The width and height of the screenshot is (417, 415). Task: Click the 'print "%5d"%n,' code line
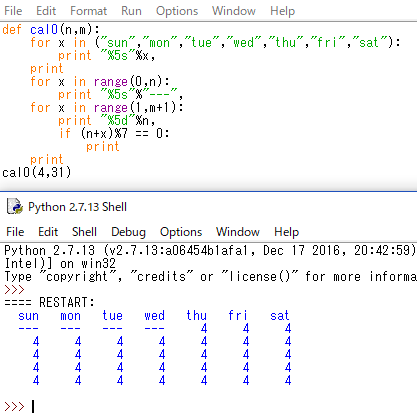(106, 121)
